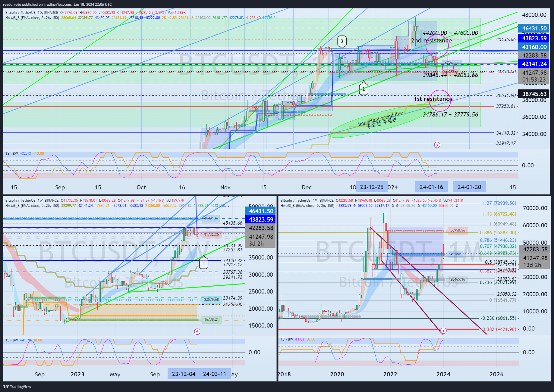Click the 01:53:23 countdown label
Screen dimensions: 554x392
click(534, 80)
